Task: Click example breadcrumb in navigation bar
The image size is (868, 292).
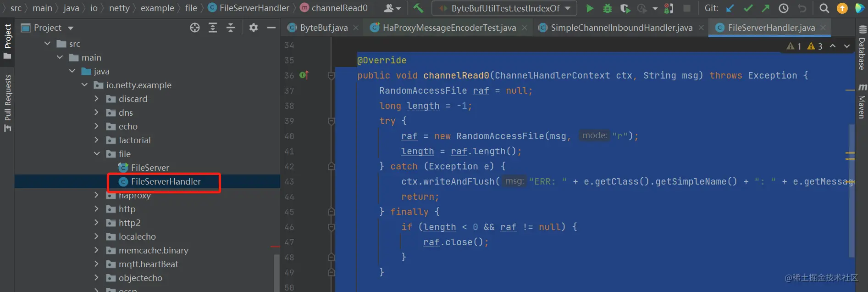Action: pyautogui.click(x=157, y=8)
